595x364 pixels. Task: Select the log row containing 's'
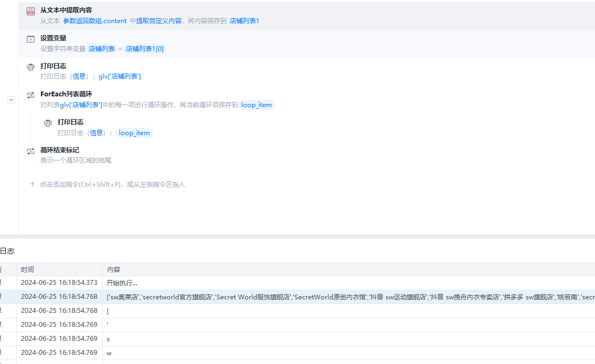[297, 339]
